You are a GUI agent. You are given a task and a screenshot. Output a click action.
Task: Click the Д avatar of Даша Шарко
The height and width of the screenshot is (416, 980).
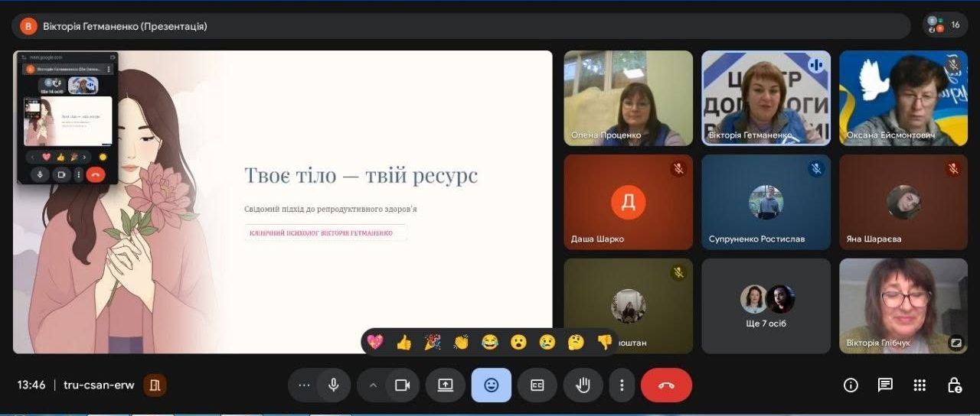click(629, 202)
